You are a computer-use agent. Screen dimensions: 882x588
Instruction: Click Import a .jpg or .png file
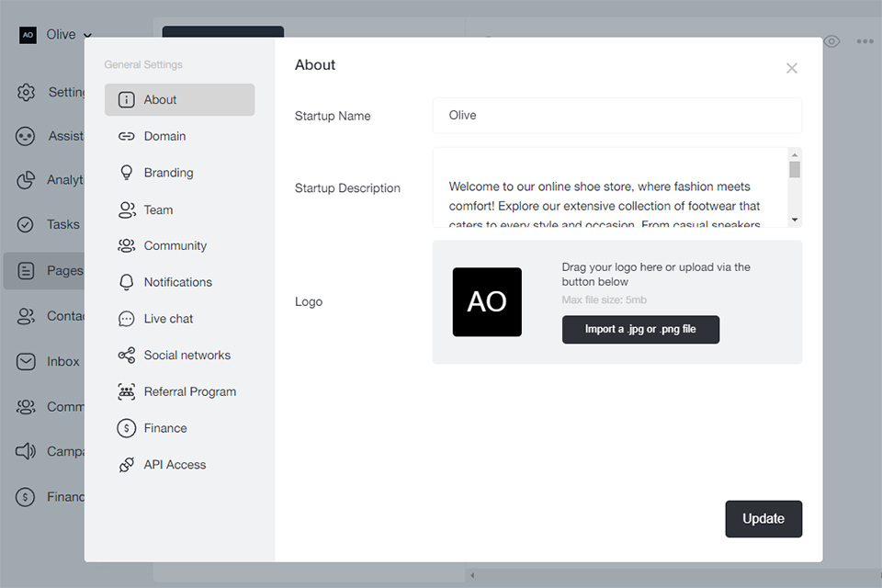coord(640,329)
